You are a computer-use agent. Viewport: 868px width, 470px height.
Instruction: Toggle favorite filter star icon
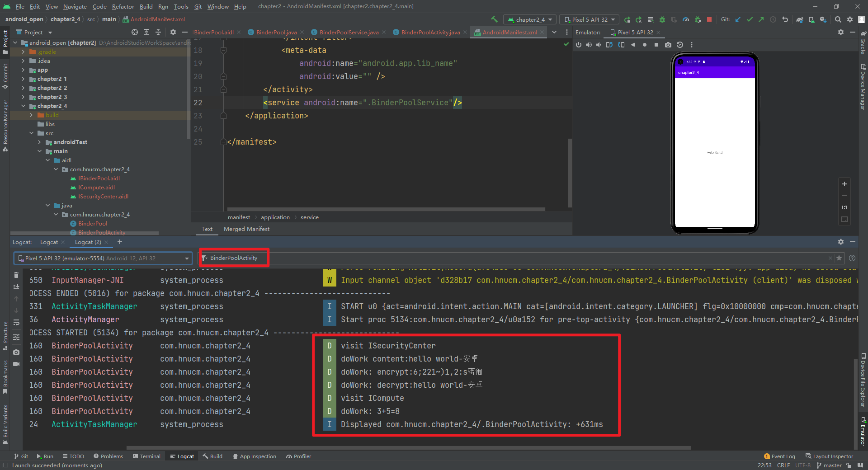840,258
